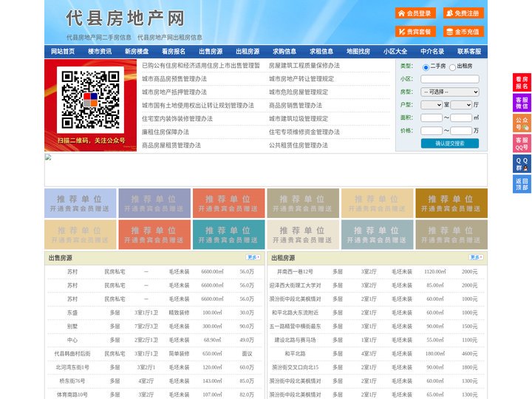Screen dimensions: 532x399
Task: Click the 确认提交搜索 button
Action: point(450,143)
